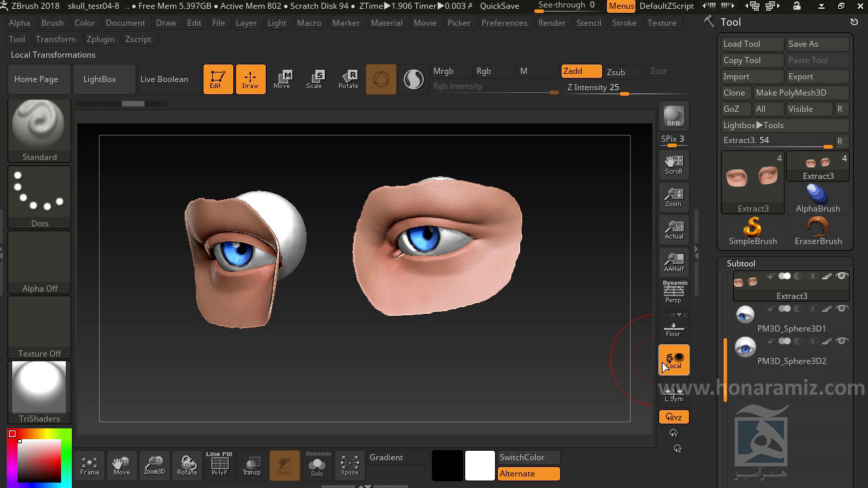Click the BPR render button
Screen dimensions: 868x488
[673, 117]
